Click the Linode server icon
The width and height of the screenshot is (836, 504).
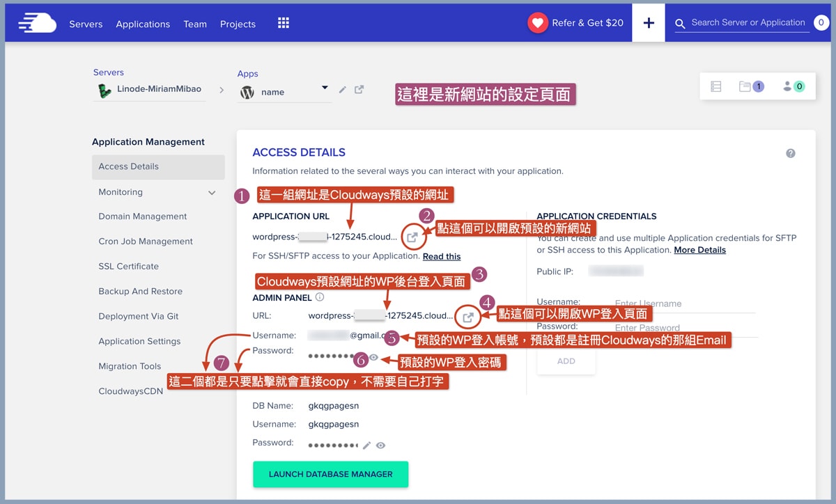[104, 90]
